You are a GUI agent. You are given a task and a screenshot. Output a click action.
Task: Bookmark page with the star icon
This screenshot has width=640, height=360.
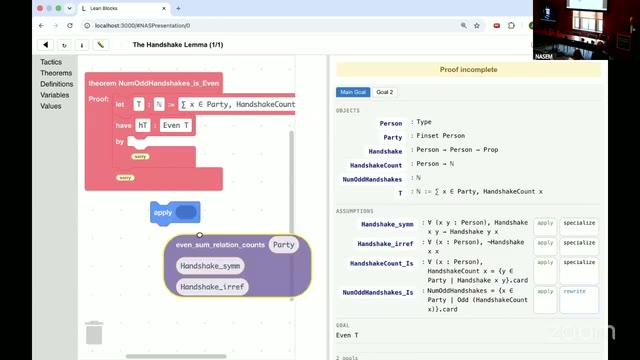pyautogui.click(x=477, y=25)
